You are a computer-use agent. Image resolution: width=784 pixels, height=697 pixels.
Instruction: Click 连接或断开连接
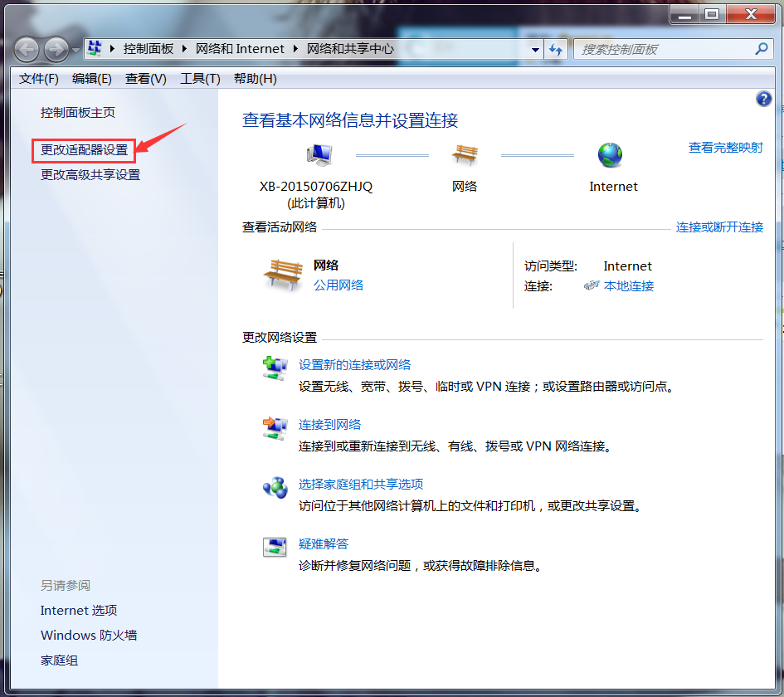719,227
